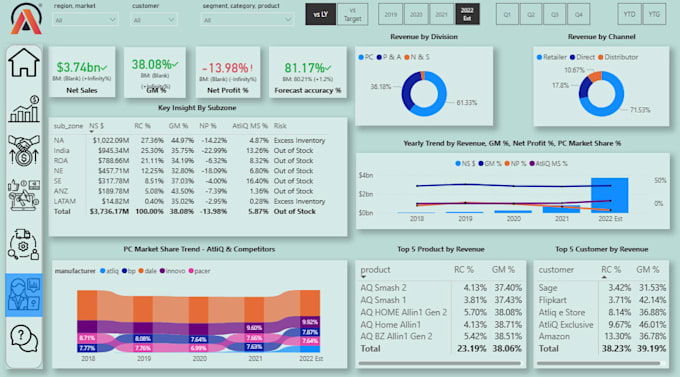Open the Sales view handshake icon

click(x=24, y=150)
